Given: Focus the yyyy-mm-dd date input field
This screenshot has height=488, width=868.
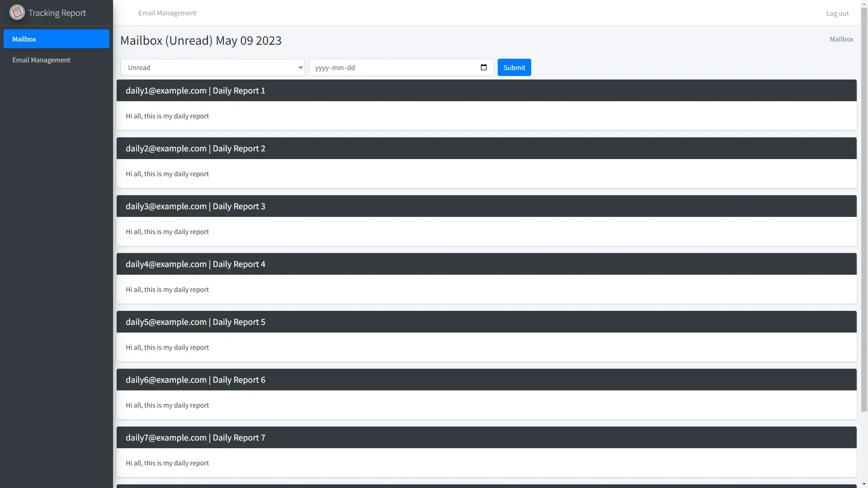Looking at the screenshot, I should coord(389,67).
